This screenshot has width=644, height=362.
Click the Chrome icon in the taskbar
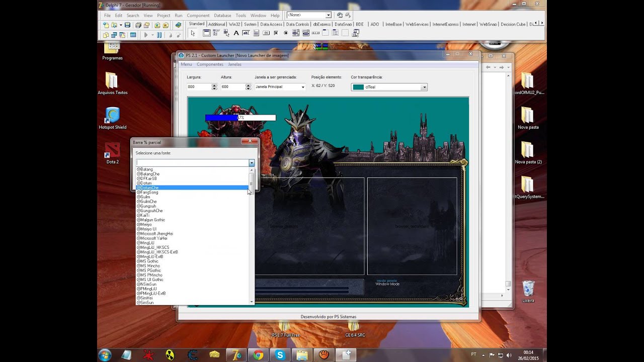pos(258,355)
